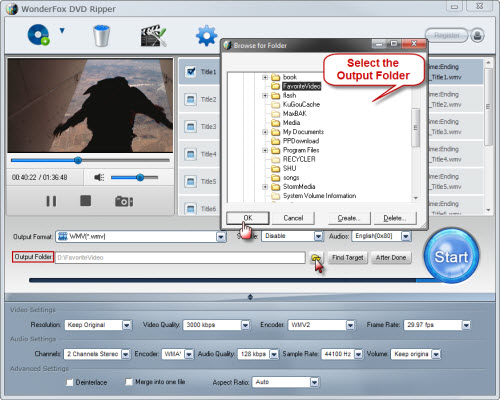
Task: Expand the book folder tree node
Action: pos(265,77)
